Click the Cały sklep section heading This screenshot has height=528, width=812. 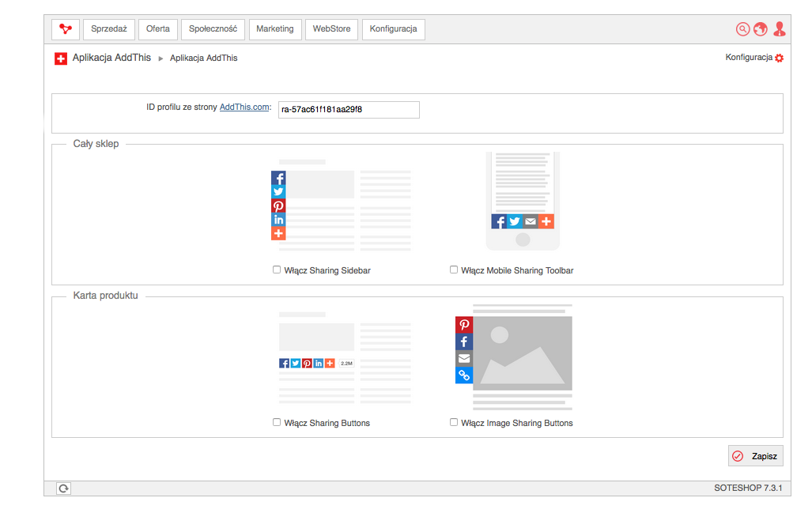pos(96,144)
